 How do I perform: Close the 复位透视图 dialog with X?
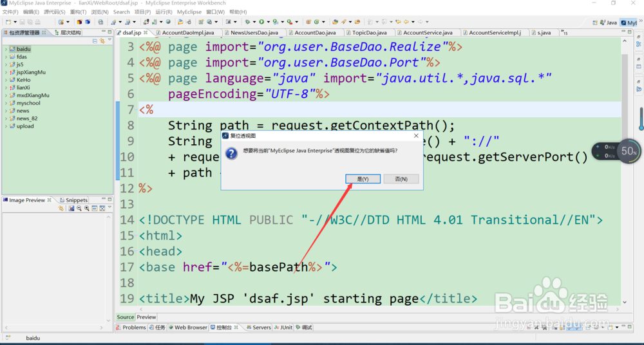coord(416,136)
